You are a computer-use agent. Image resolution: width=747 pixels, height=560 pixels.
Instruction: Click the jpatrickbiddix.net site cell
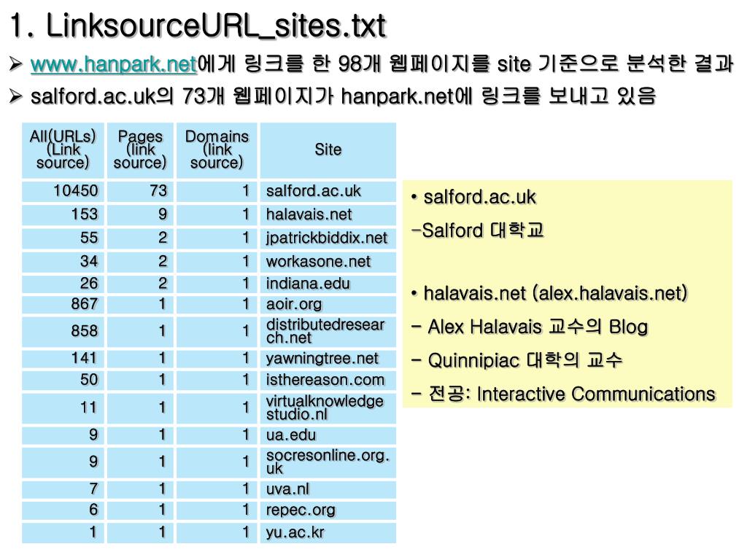tap(328, 238)
